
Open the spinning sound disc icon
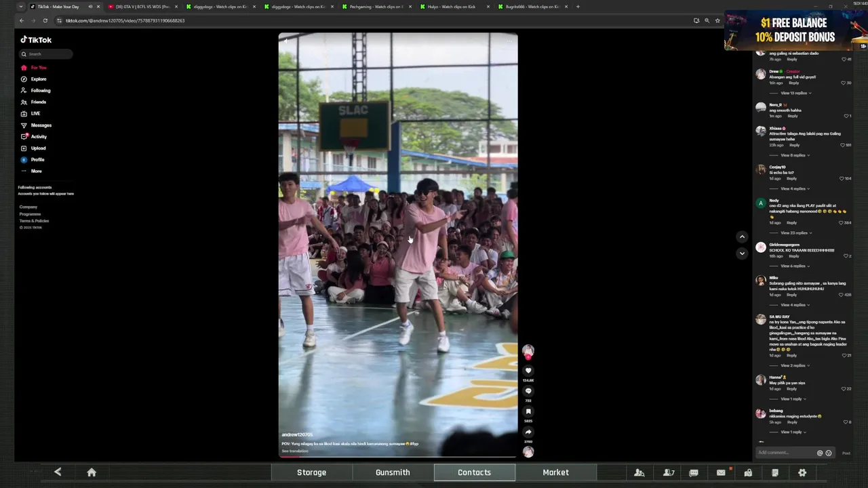[x=528, y=452]
